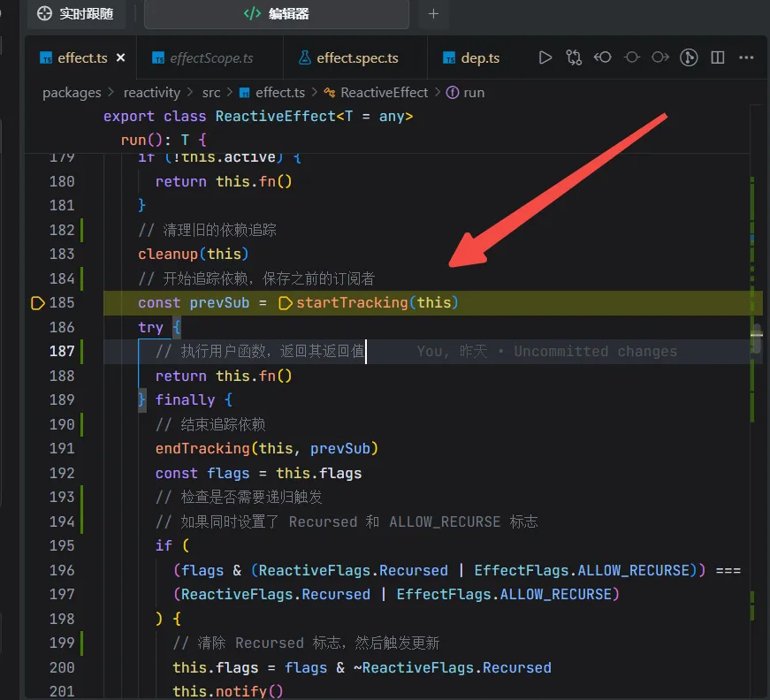Open compare changes icon
This screenshot has height=700, width=770.
574,58
